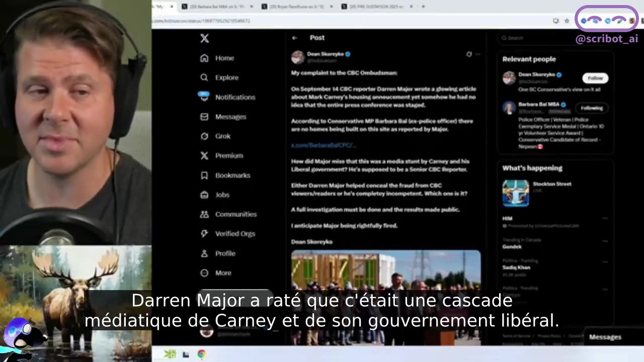The height and width of the screenshot is (362, 644).
Task: Go to Home in X sidebar
Action: 217,58
